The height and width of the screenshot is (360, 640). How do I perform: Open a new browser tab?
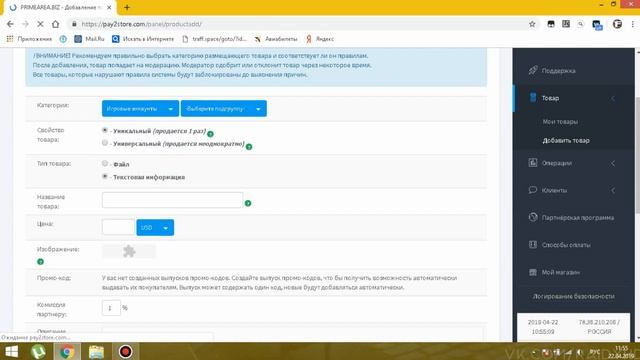[127, 7]
